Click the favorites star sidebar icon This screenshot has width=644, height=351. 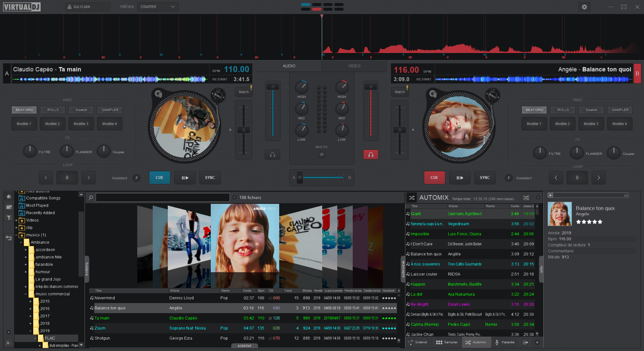(x=9, y=196)
